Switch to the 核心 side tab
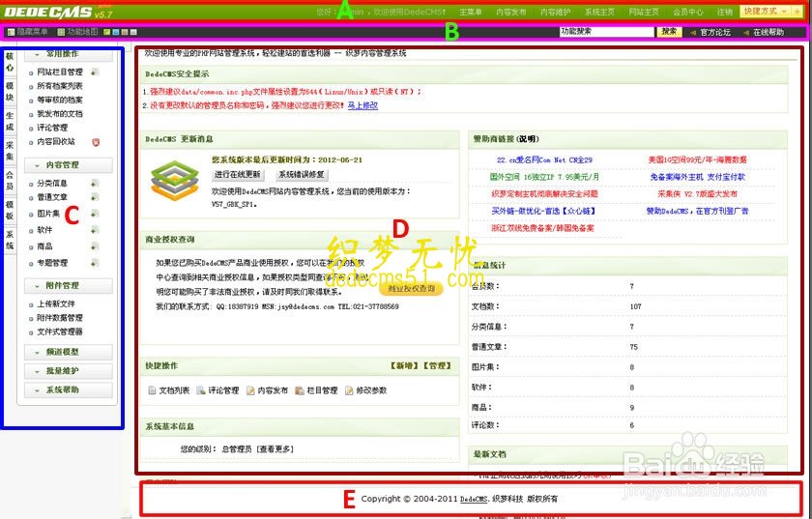This screenshot has width=812, height=519. pyautogui.click(x=10, y=62)
